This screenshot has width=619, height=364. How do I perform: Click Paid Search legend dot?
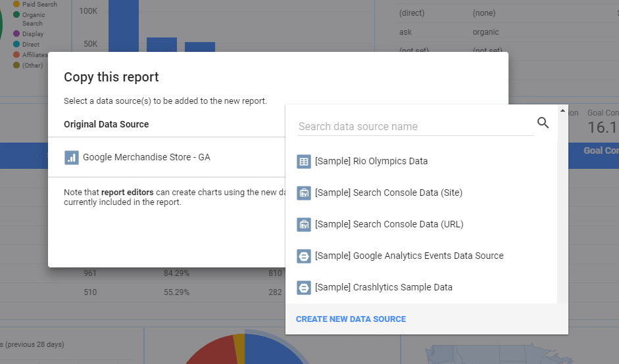[16, 4]
